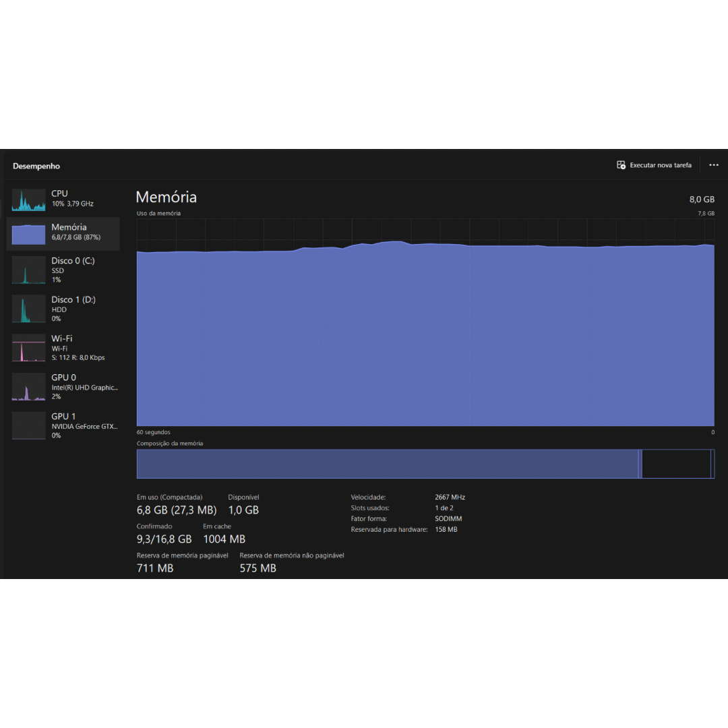Screen dimensions: 728x728
Task: Click the 1004 MB Em cache value
Action: tap(224, 539)
